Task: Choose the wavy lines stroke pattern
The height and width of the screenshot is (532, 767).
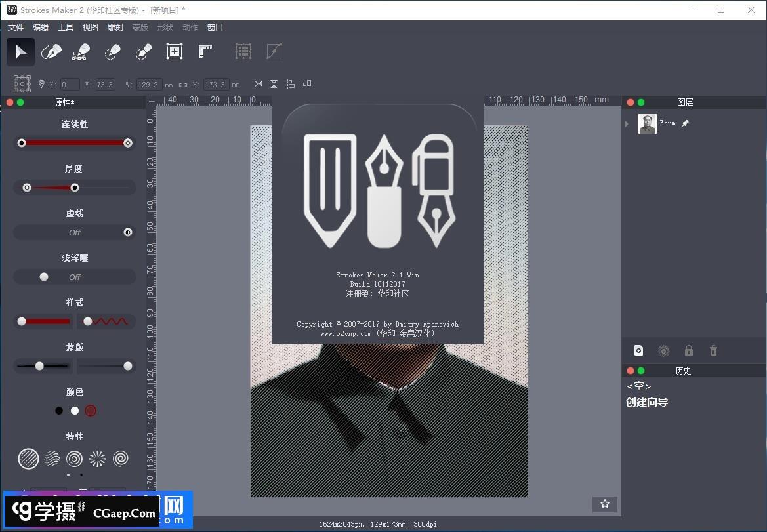Action: [x=52, y=459]
